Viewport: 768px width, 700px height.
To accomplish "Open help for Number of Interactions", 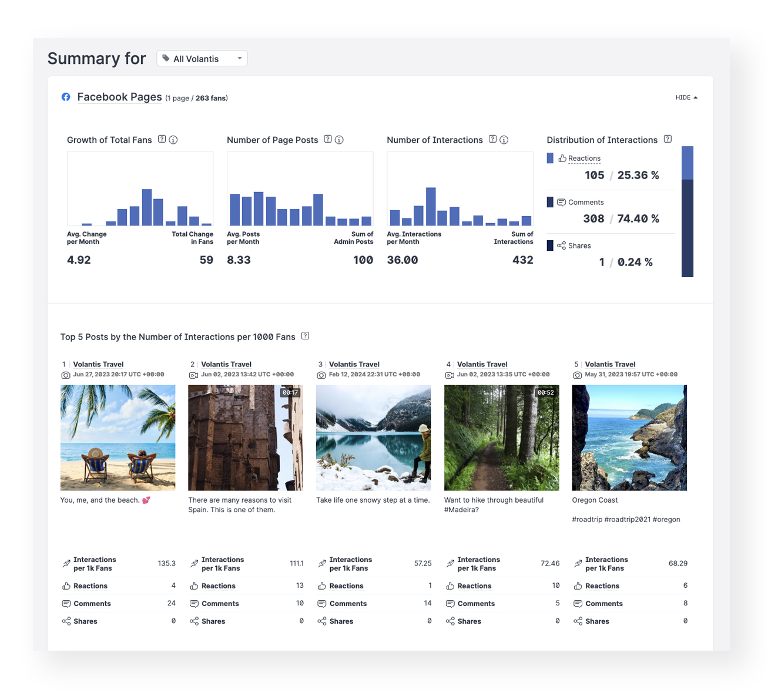I will coord(492,139).
